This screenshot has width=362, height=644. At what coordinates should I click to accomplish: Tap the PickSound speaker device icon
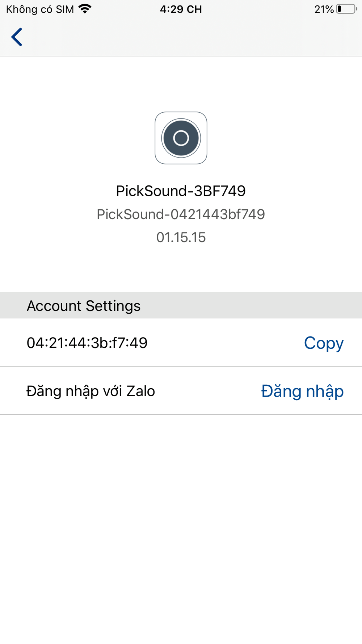click(x=181, y=138)
